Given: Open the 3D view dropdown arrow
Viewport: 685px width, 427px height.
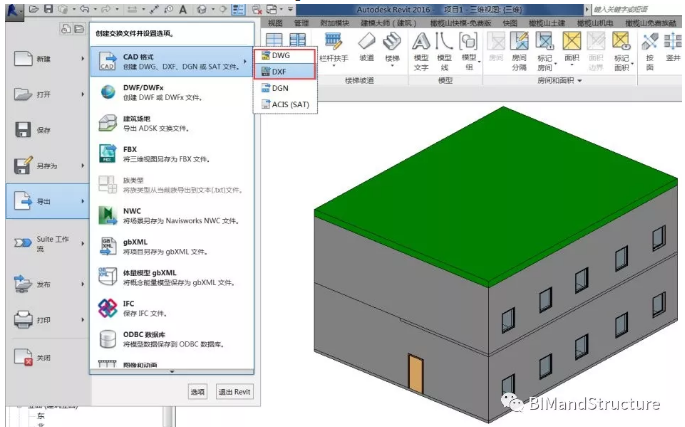Looking at the screenshot, I should 212,9.
